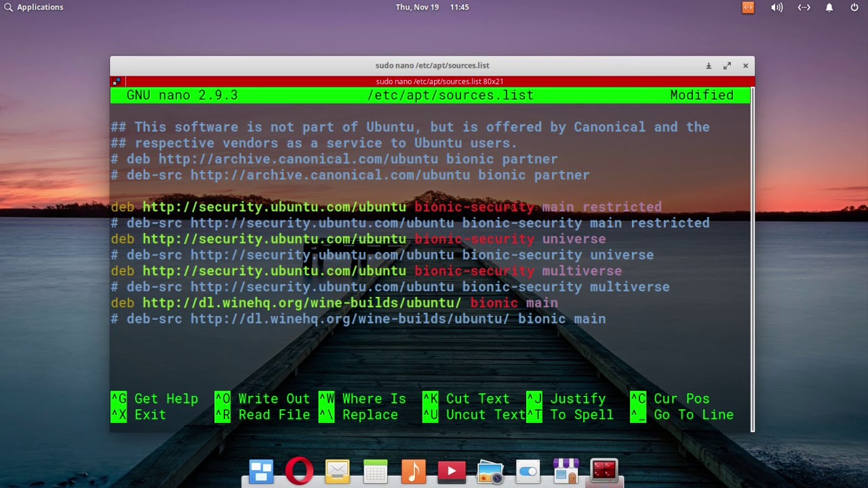Click the uncommented 'bionic-security multiverse' deb line

coord(366,270)
